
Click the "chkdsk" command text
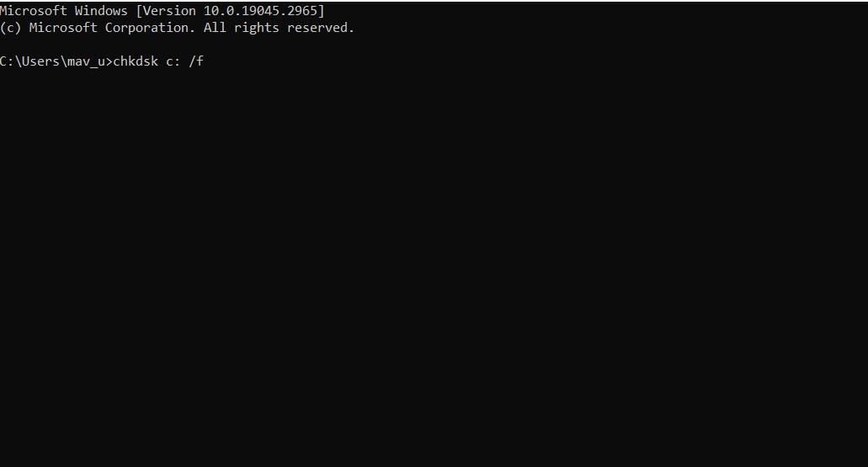click(136, 61)
